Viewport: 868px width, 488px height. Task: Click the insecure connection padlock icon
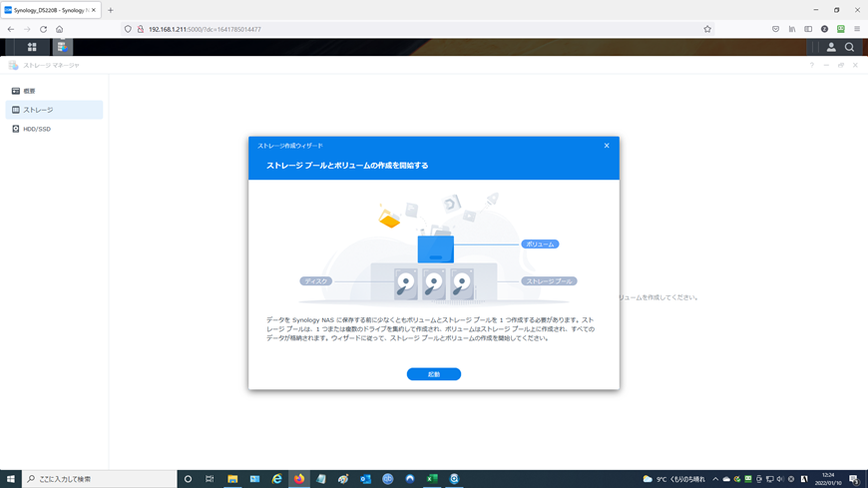pyautogui.click(x=140, y=29)
